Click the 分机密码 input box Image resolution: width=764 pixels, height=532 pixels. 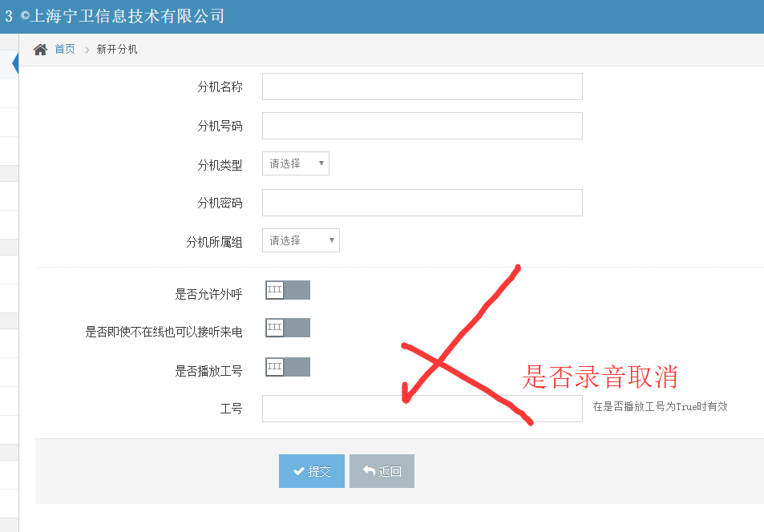tap(422, 203)
